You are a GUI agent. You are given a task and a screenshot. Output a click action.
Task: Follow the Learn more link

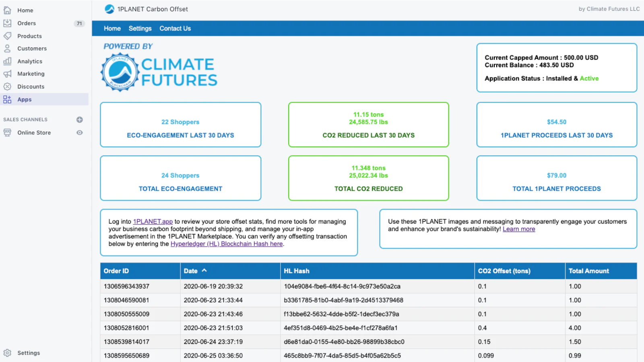519,229
